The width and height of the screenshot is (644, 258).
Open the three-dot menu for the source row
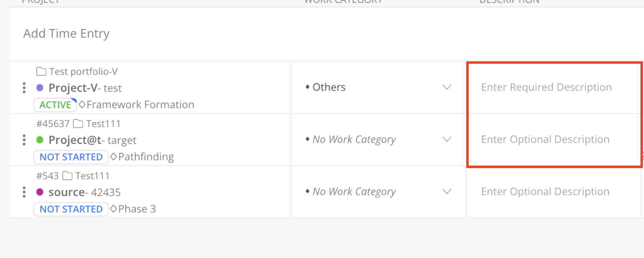point(24,192)
